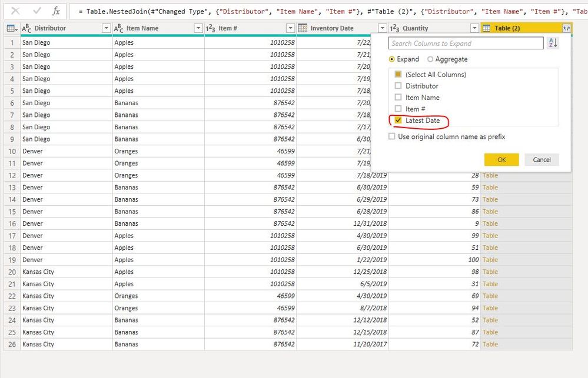The width and height of the screenshot is (588, 378).
Task: Click the 46599 item number in row 23
Action: (x=251, y=308)
